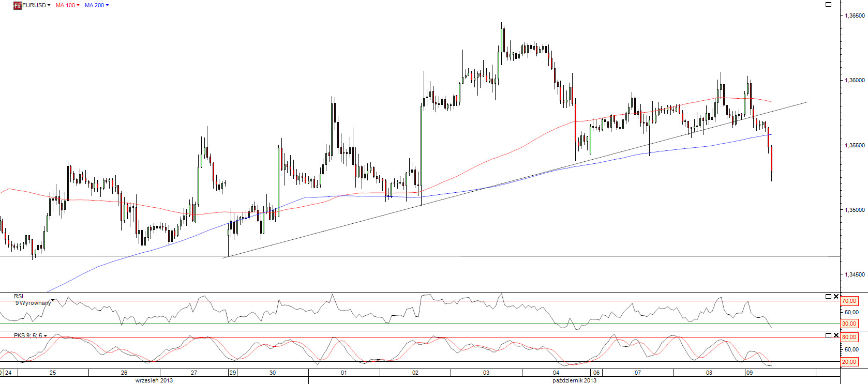Select date 06 on time axis
The image size is (868, 384).
tap(596, 373)
